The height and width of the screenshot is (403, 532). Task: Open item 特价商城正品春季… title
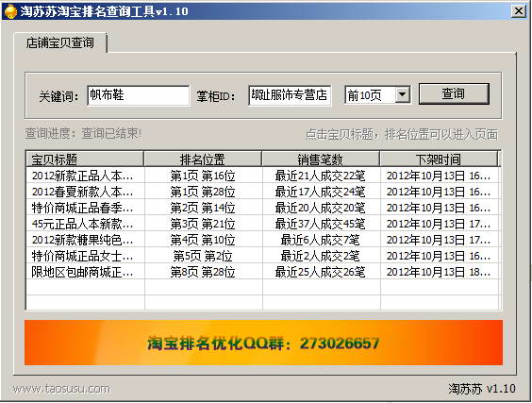82,208
